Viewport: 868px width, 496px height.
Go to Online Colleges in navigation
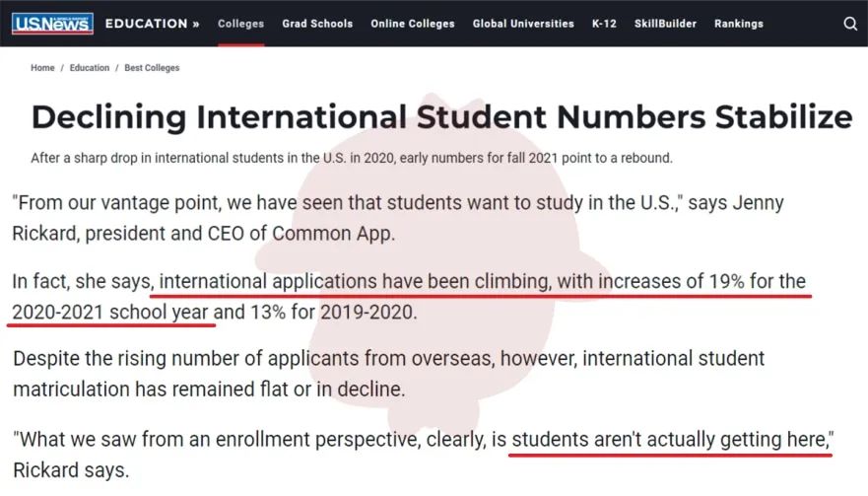point(413,24)
